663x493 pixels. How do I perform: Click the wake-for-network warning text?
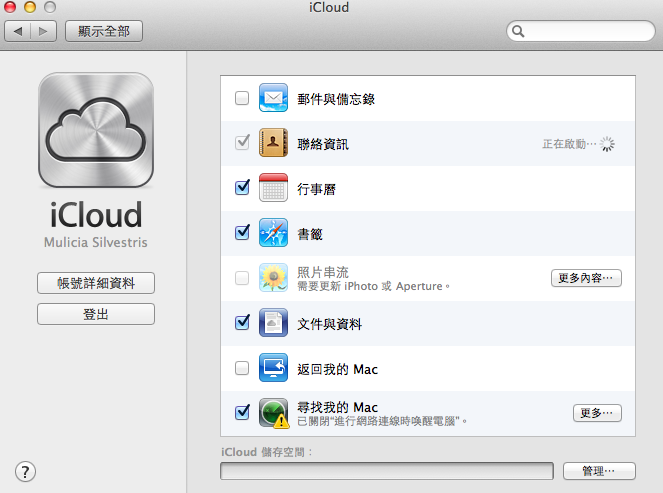tap(382, 421)
